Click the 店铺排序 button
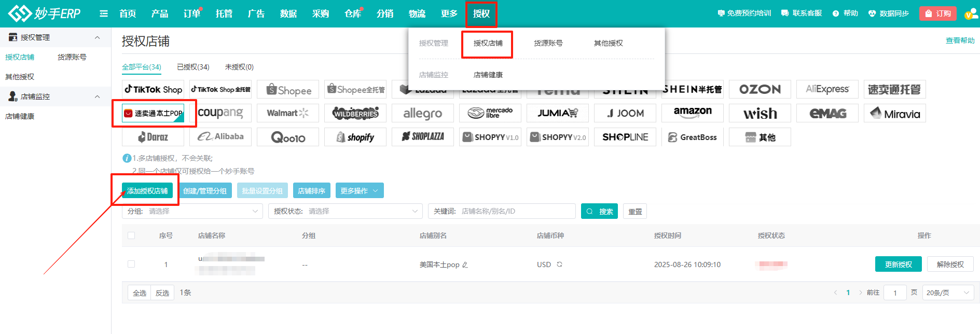The width and height of the screenshot is (980, 334). click(x=311, y=191)
